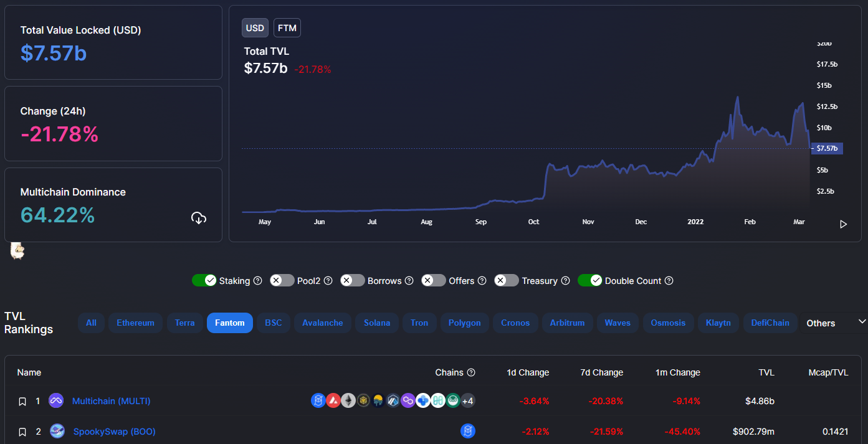Select the Klaytn chain tab
868x444 pixels.
[718, 323]
